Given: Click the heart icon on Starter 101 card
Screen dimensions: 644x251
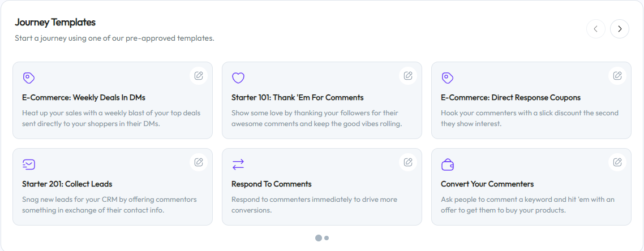Looking at the screenshot, I should pyautogui.click(x=238, y=78).
